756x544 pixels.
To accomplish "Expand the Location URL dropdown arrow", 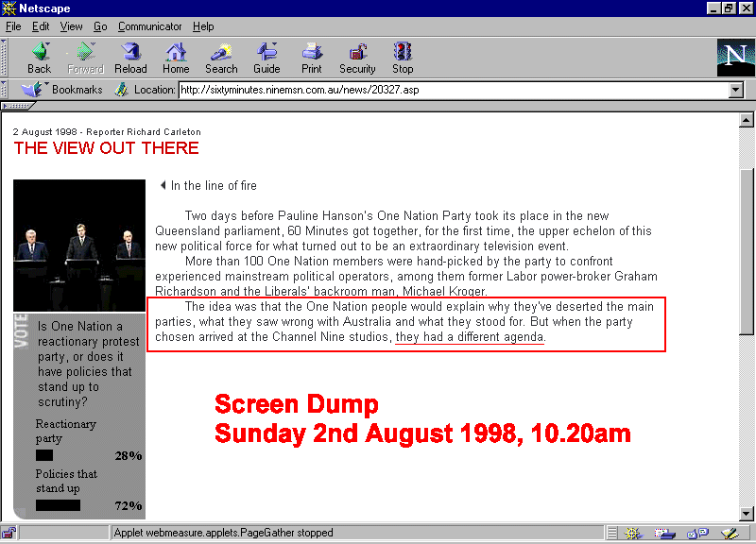I will [736, 90].
